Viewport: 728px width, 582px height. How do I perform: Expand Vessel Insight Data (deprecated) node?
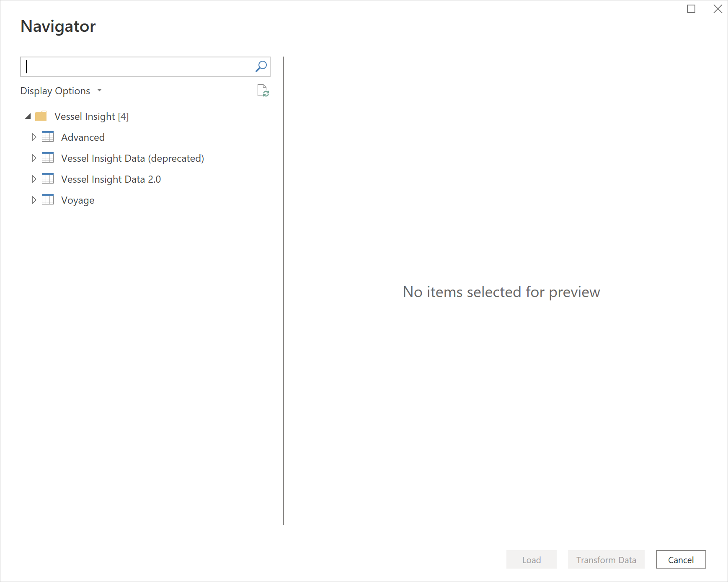point(34,158)
